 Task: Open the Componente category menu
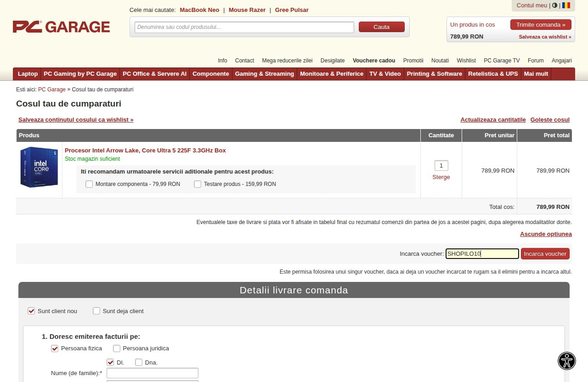pos(211,74)
